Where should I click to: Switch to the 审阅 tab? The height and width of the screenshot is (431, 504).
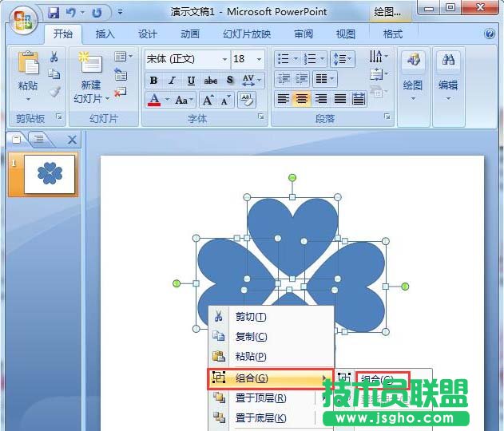[x=304, y=34]
